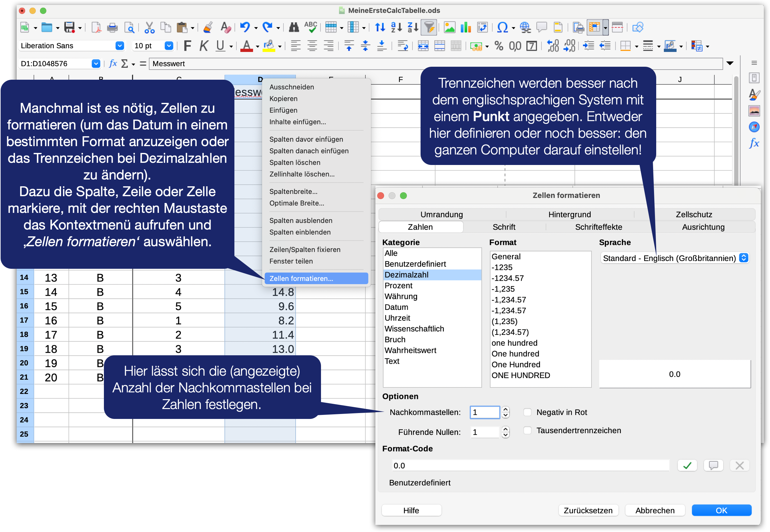
Task: Click the Zurücksetzen button
Action: tap(588, 510)
